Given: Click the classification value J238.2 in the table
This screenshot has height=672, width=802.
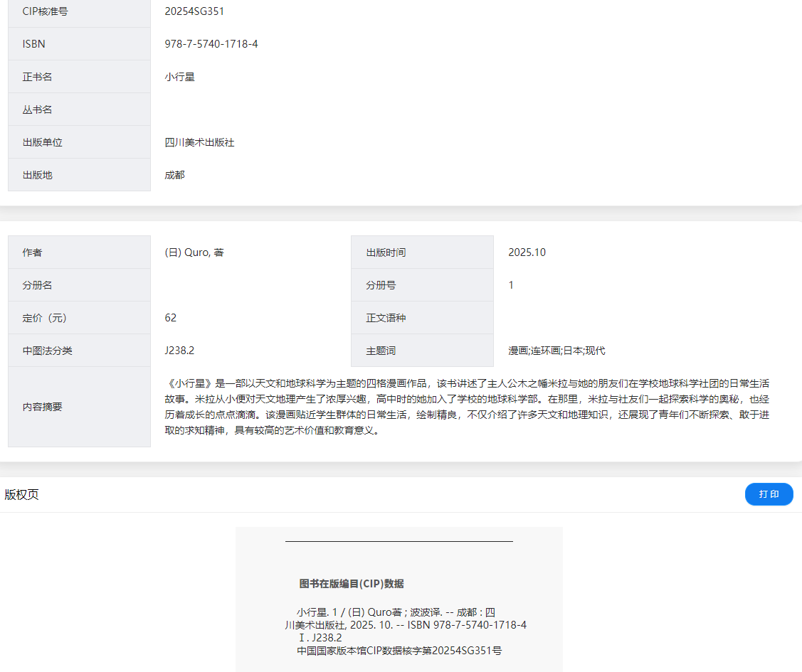Looking at the screenshot, I should [179, 351].
